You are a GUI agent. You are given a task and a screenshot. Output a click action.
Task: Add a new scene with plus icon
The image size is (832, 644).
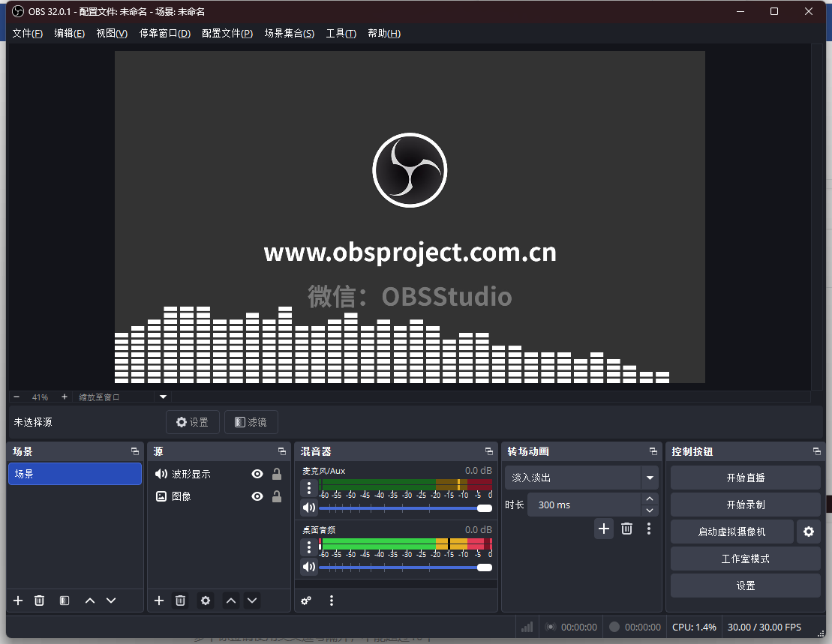19,601
